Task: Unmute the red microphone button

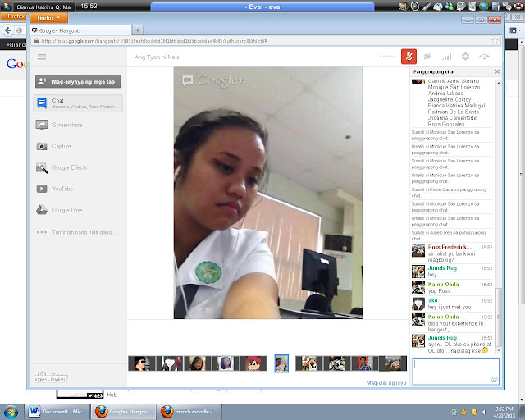Action: coord(409,57)
